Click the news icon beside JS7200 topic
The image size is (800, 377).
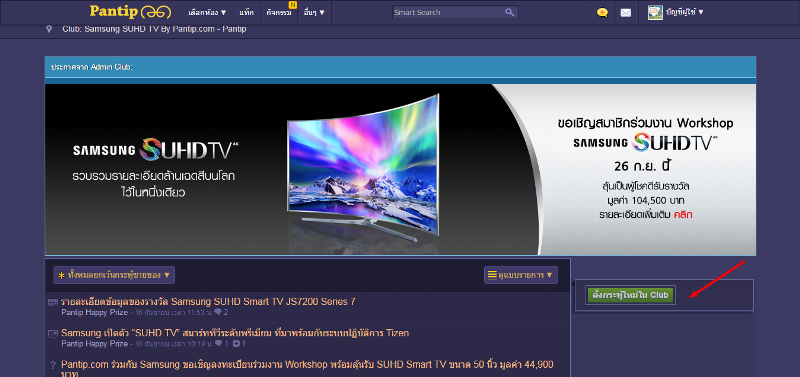[x=53, y=302]
